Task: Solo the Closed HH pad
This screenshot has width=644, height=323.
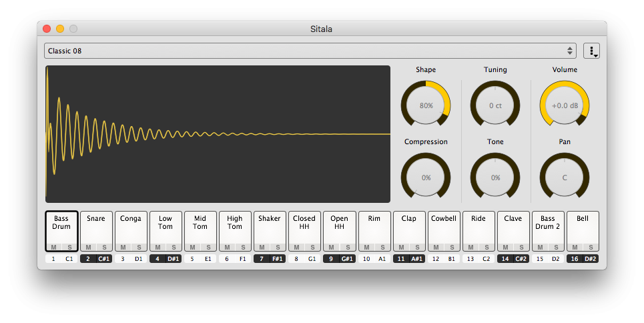Action: pyautogui.click(x=312, y=247)
